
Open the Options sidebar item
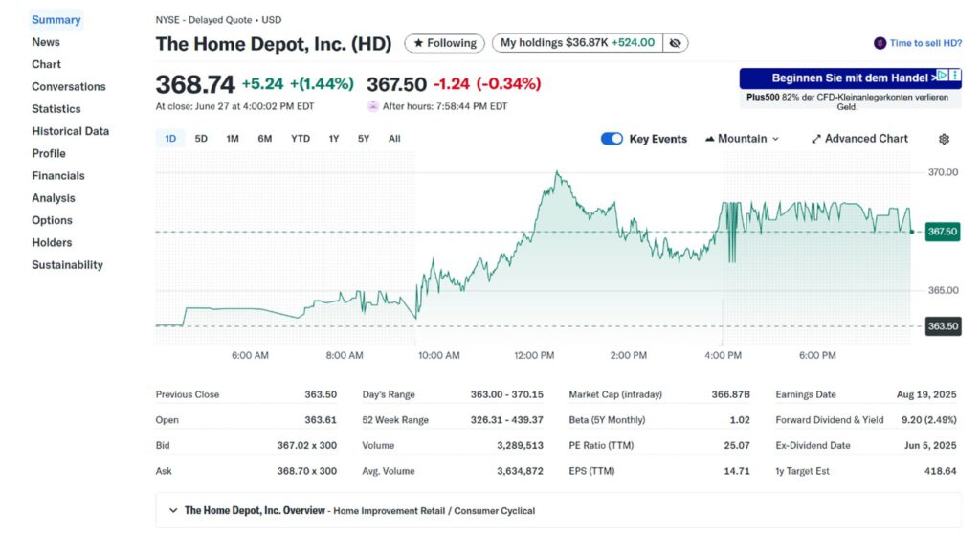coord(52,220)
